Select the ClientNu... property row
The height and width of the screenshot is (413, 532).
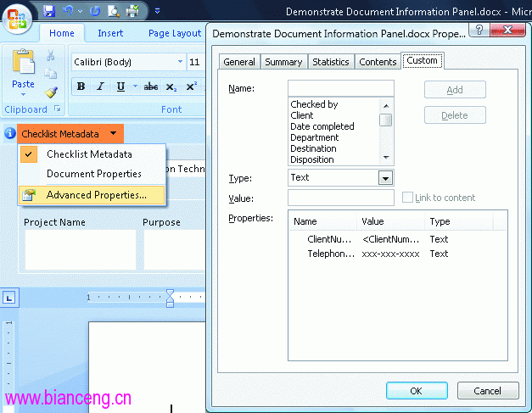pos(398,239)
